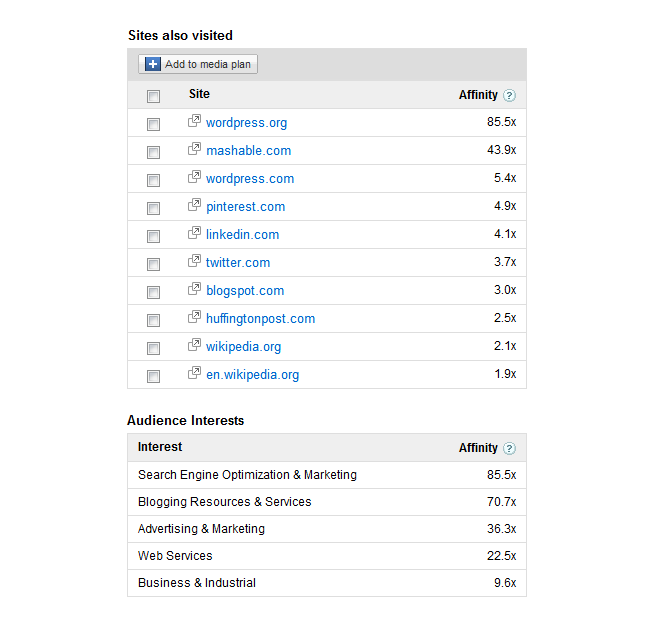The height and width of the screenshot is (625, 652).
Task: Click the Site column header
Action: 199,94
